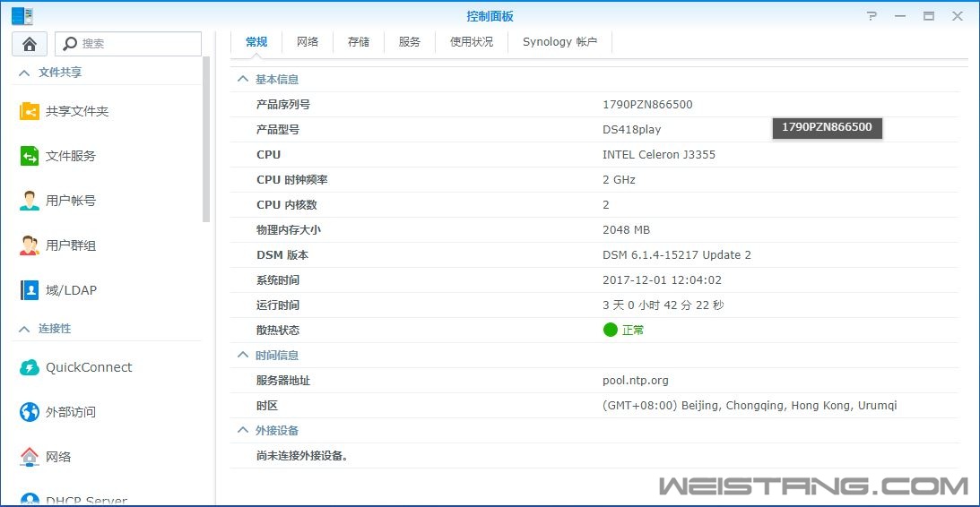This screenshot has height=507, width=980.
Task: Click the 服务器地址 label
Action: (283, 380)
